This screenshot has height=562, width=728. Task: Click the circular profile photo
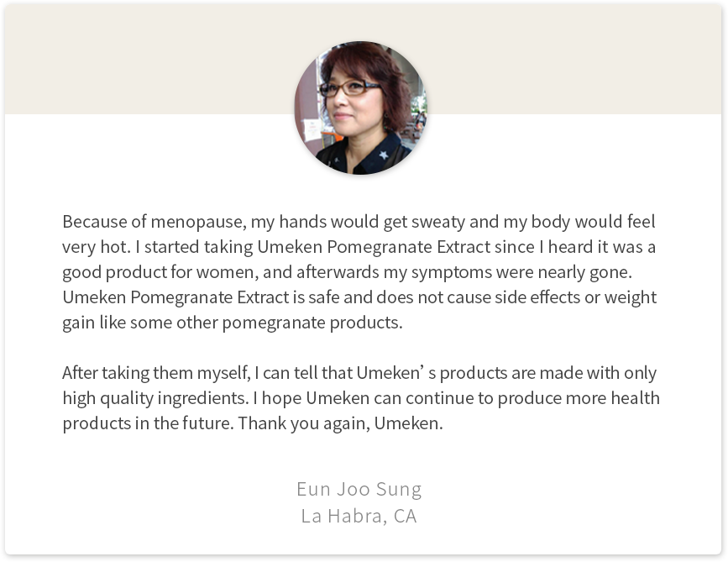point(360,108)
